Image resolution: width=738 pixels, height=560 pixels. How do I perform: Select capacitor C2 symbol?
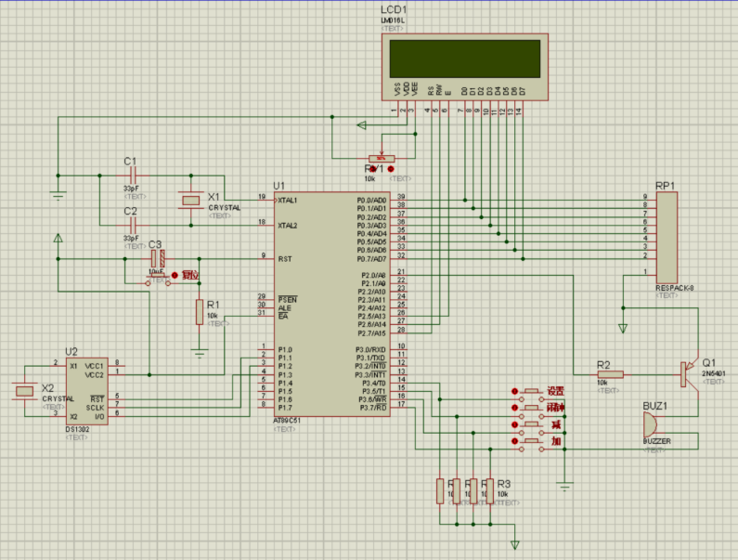(x=133, y=225)
